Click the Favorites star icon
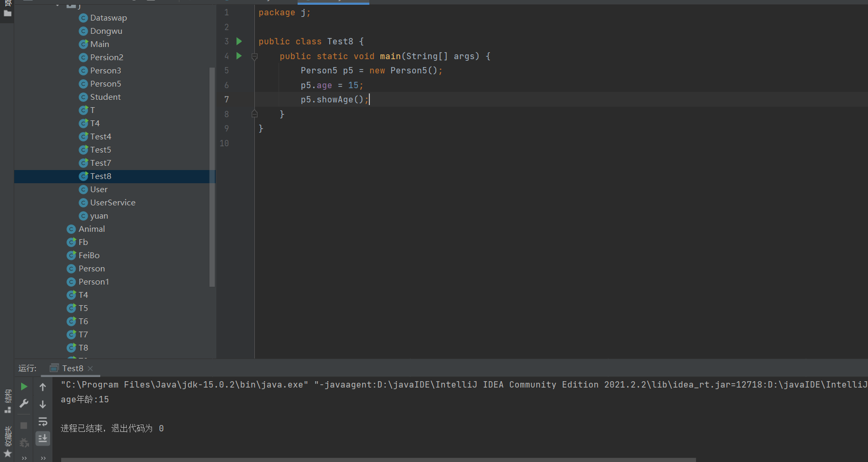Image resolution: width=868 pixels, height=462 pixels. [x=7, y=454]
